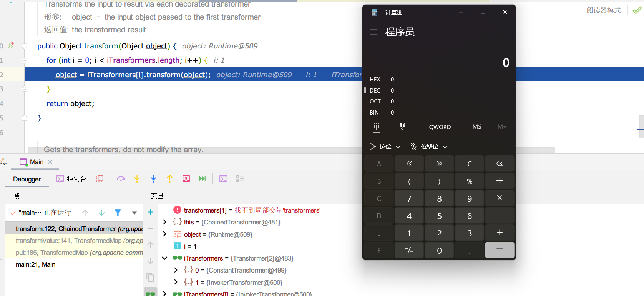Click the right shift key in calculator
The height and width of the screenshot is (296, 644).
(439, 163)
